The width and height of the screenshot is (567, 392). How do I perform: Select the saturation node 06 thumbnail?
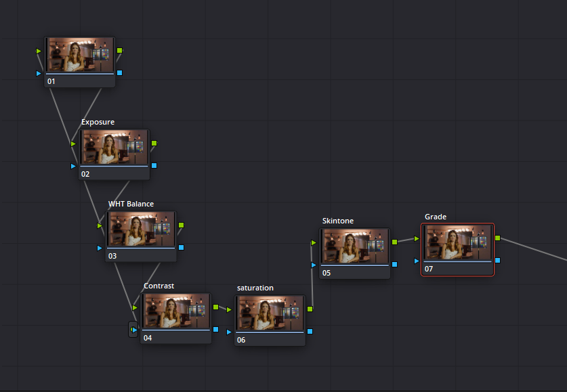click(x=270, y=313)
